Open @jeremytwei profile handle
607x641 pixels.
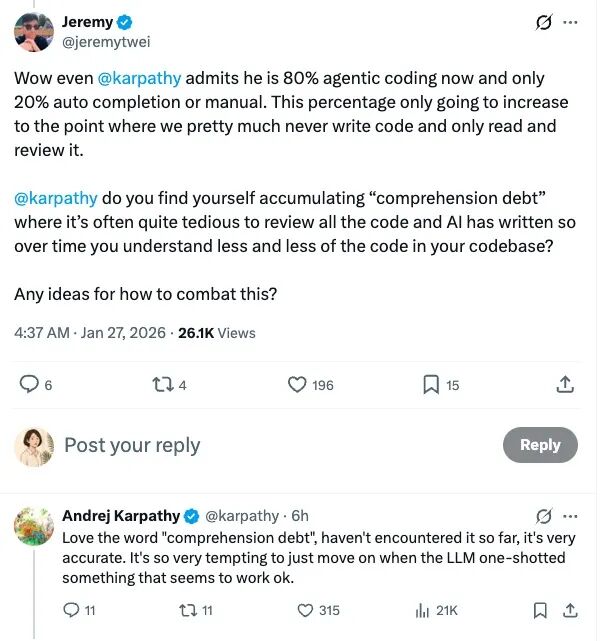pos(114,42)
